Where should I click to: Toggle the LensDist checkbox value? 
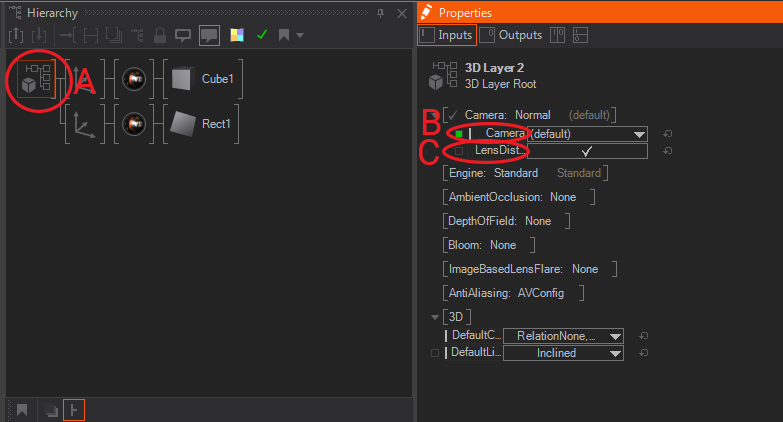(x=587, y=151)
